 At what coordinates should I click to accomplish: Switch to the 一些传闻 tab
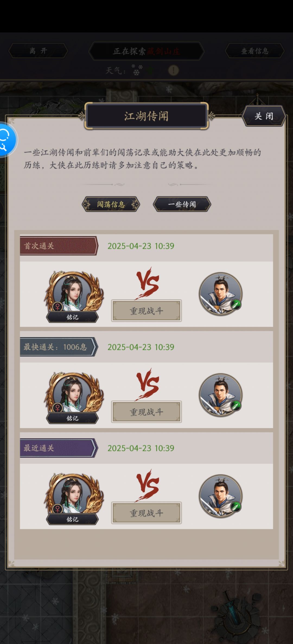[182, 204]
